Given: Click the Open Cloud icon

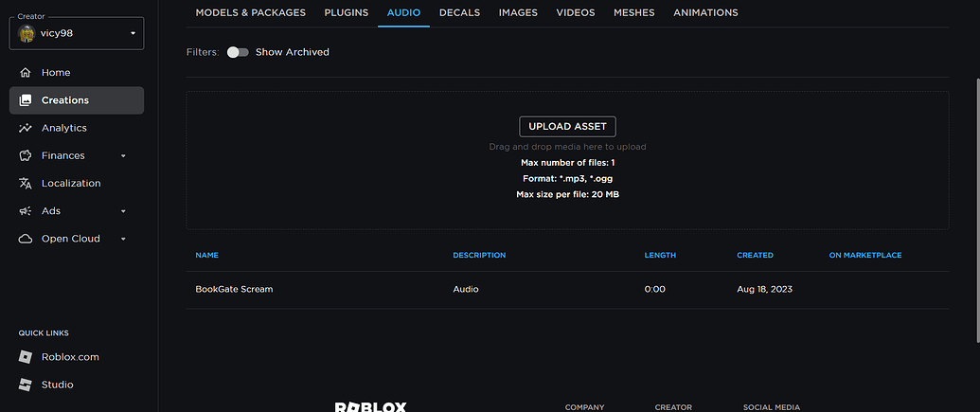Looking at the screenshot, I should (26, 239).
